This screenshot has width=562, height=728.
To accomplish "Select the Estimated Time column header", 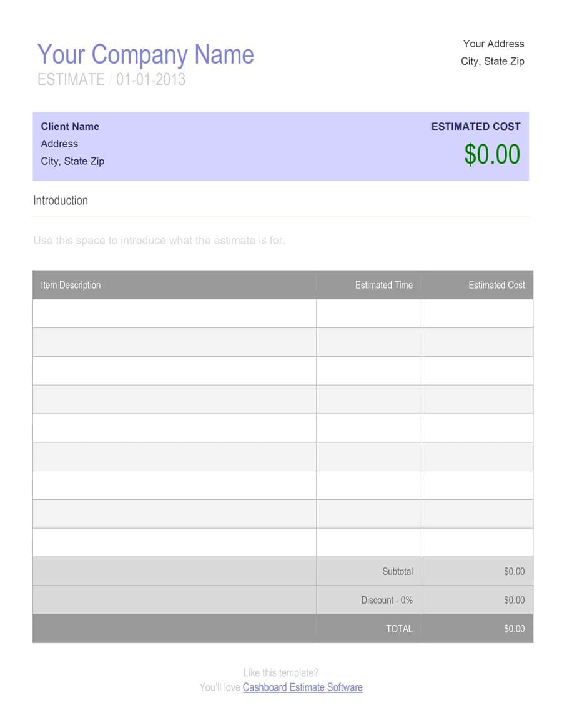I will pos(383,285).
